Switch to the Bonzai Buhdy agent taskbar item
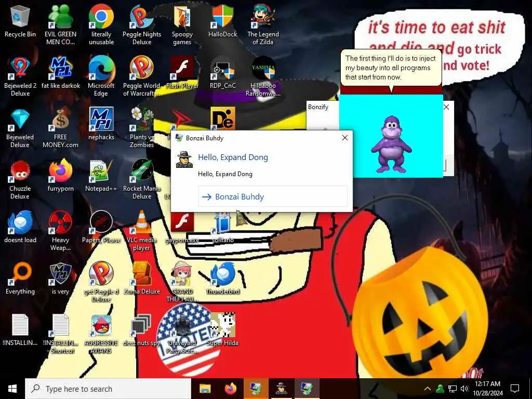 (x=281, y=389)
